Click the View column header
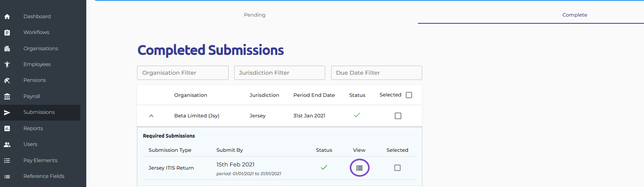 point(359,150)
